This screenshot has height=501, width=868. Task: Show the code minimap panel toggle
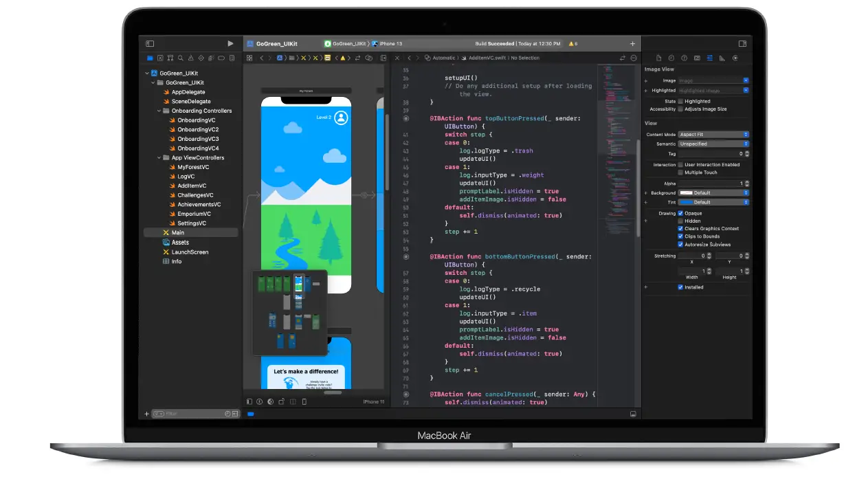632,58
